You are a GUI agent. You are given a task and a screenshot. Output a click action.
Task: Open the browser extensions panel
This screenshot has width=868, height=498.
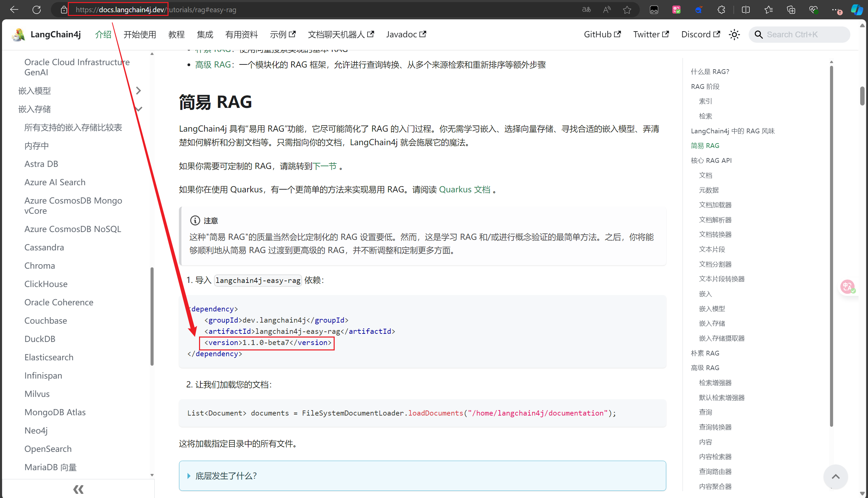coord(721,9)
